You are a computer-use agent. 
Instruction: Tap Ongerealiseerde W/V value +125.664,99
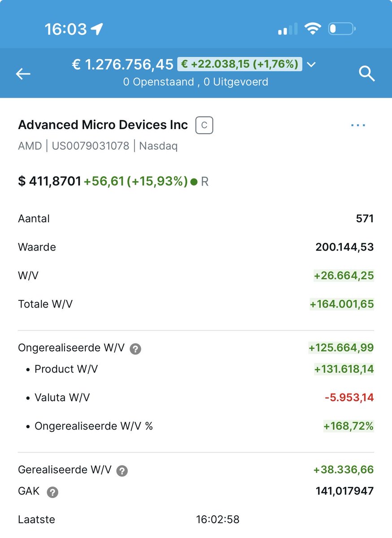coord(341,348)
